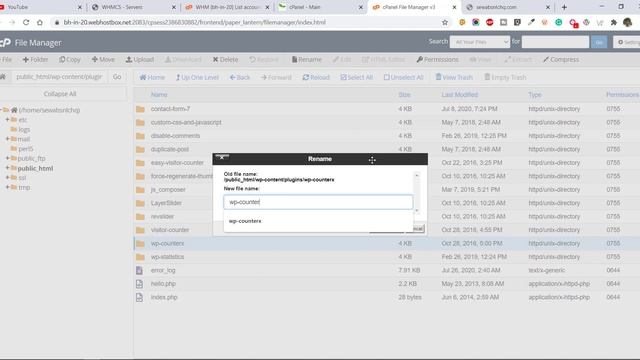Sort files by Name column
The image size is (640, 360).
pos(159,95)
